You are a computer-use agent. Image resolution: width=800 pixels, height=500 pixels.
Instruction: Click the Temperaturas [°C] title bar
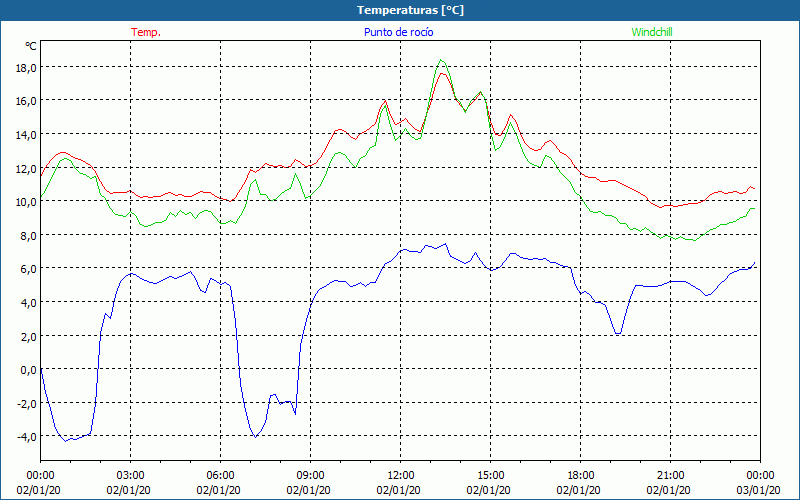point(400,10)
